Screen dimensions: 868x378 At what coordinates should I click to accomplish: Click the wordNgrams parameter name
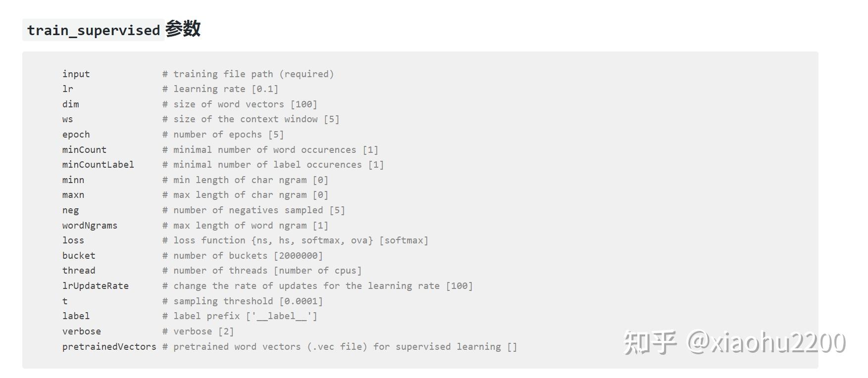[90, 226]
